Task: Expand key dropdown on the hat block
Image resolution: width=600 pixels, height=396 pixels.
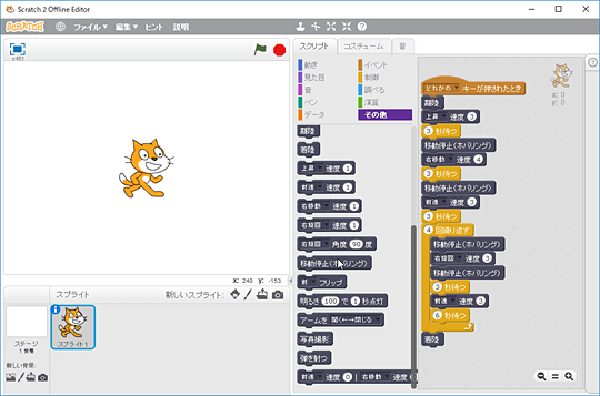Action: [x=457, y=88]
